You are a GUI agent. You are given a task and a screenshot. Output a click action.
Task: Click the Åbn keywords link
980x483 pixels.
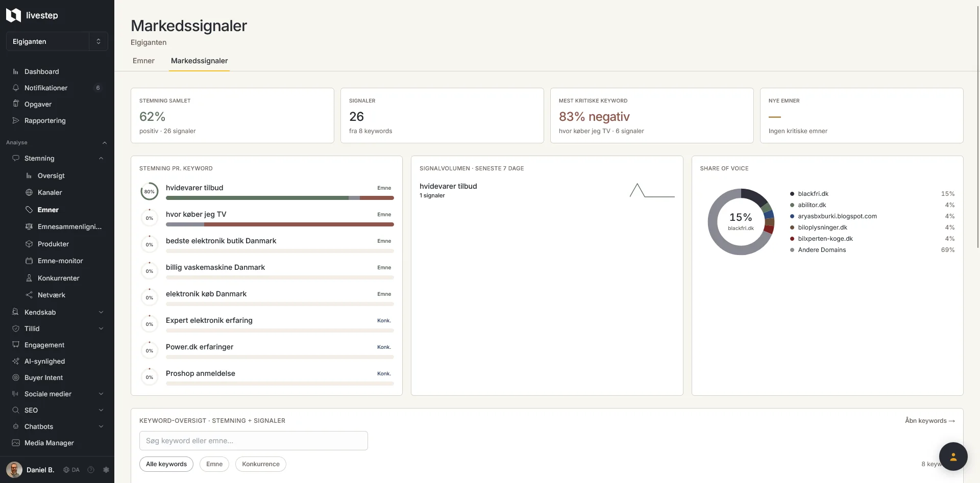[x=929, y=421]
